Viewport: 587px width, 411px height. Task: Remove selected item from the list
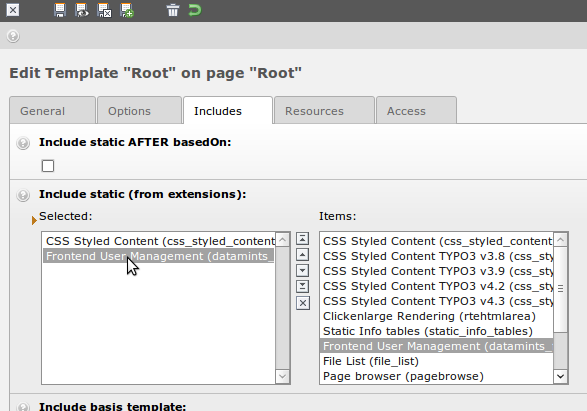302,303
